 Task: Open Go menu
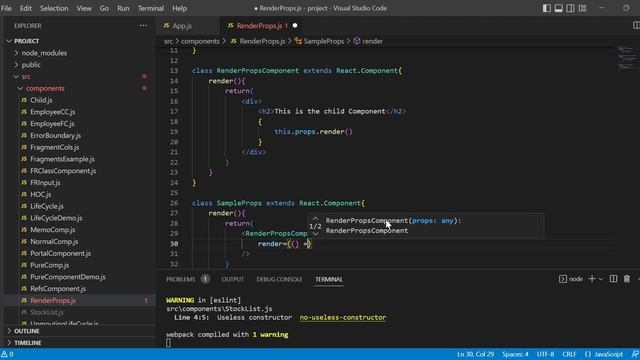click(104, 8)
